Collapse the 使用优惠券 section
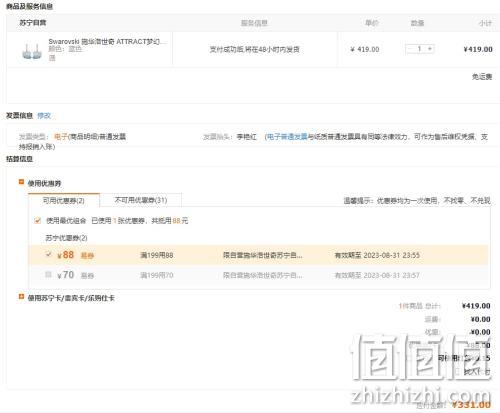500x413 pixels. point(21,182)
